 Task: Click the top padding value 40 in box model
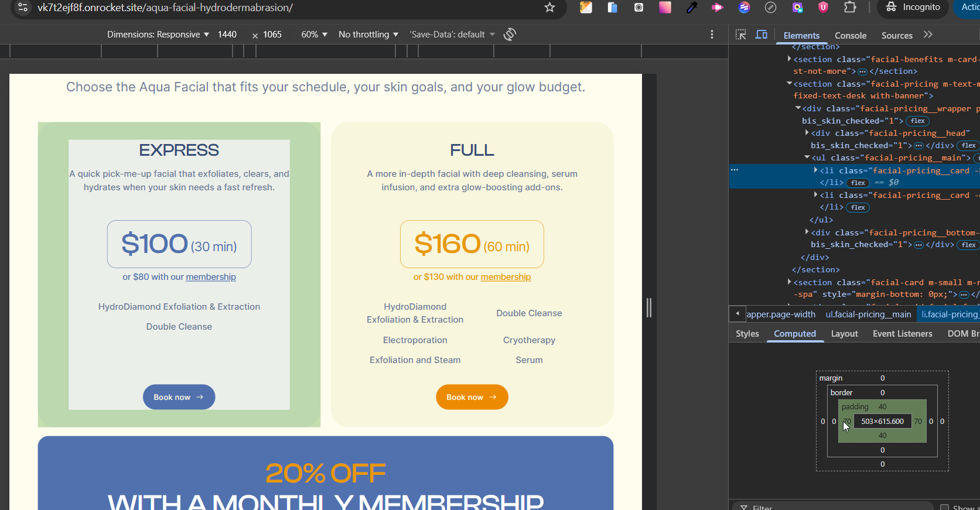coord(882,407)
